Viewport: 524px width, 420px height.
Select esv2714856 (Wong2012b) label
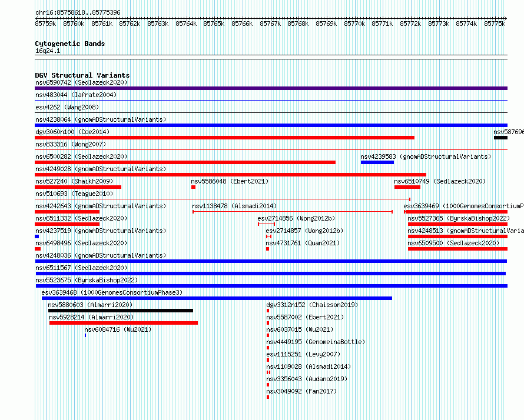pyautogui.click(x=296, y=218)
